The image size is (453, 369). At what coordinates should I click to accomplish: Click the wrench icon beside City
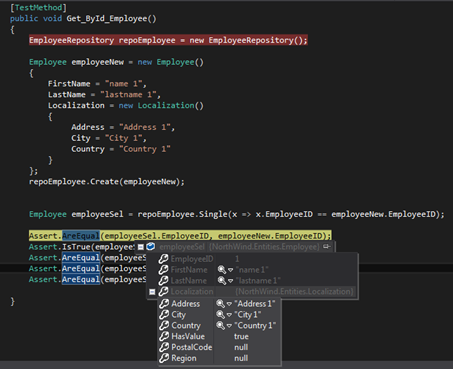tap(164, 315)
